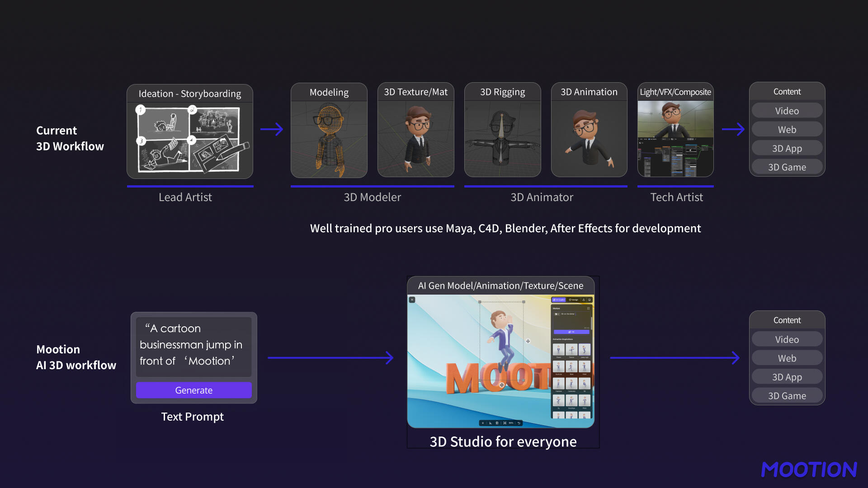Switch to the AI Copilot tab
This screenshot has height=488, width=868.
tap(559, 300)
